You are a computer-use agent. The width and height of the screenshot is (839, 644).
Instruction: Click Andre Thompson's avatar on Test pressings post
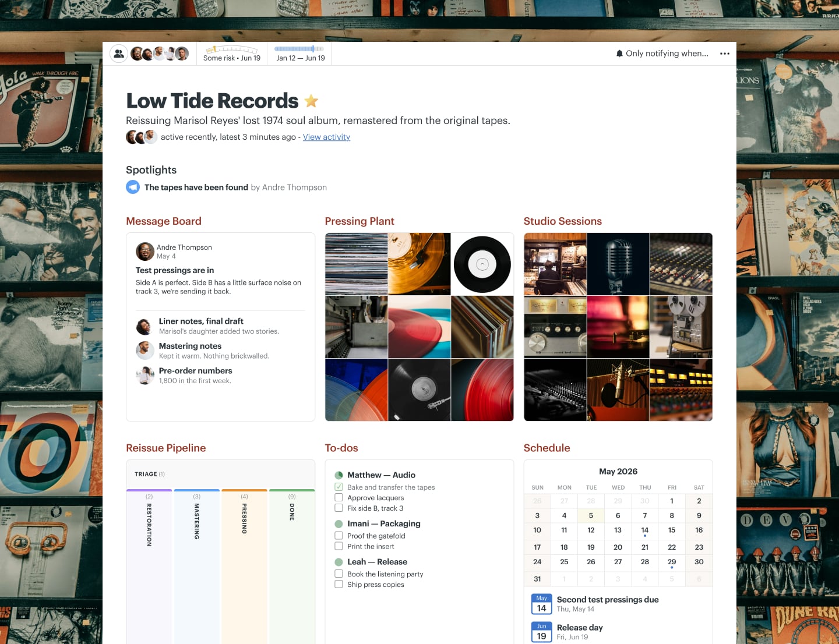pyautogui.click(x=145, y=252)
